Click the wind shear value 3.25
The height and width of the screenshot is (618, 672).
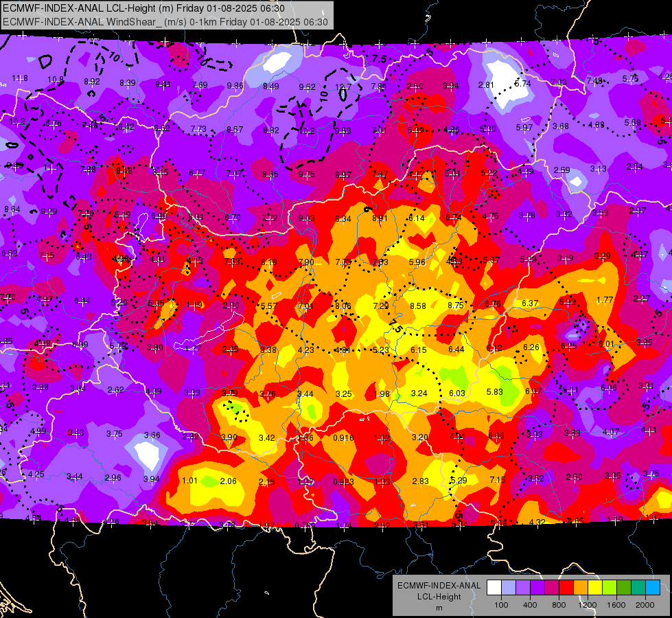pos(344,393)
